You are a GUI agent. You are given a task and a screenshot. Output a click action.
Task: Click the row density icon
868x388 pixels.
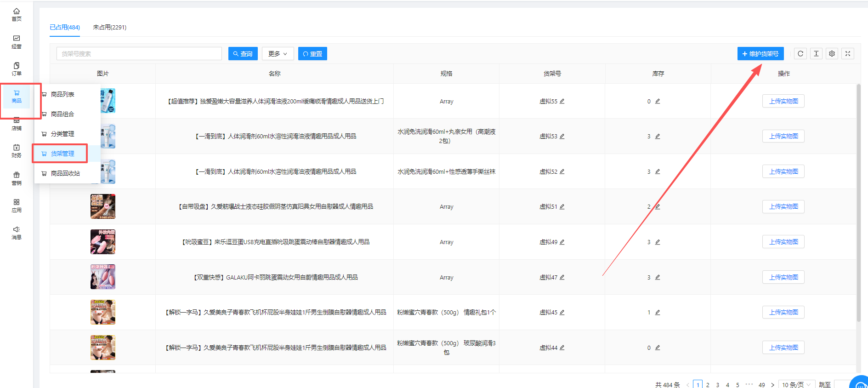[816, 54]
